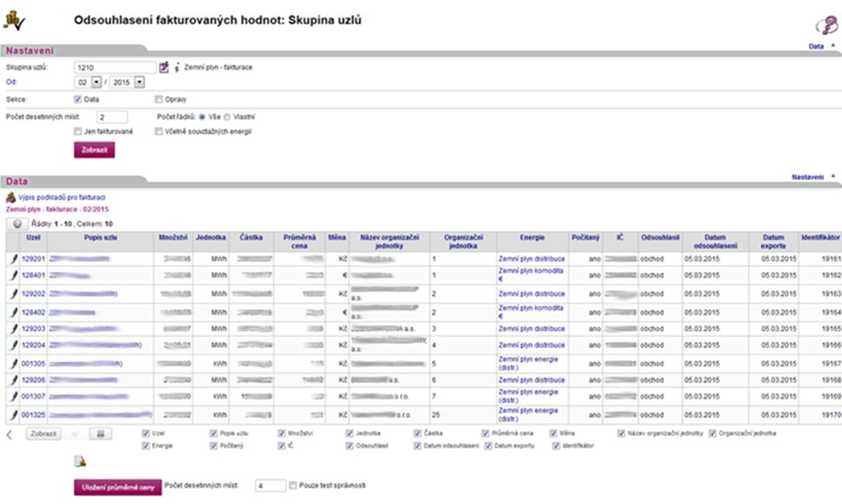Open Zemní plyn komodita € link in row 128401
This screenshot has height=504, width=842.
pos(531,275)
